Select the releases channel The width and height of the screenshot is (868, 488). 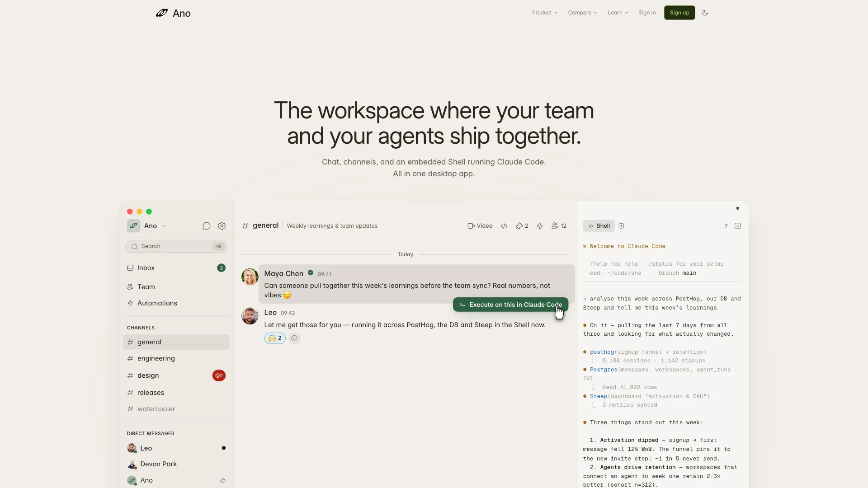pos(176,393)
